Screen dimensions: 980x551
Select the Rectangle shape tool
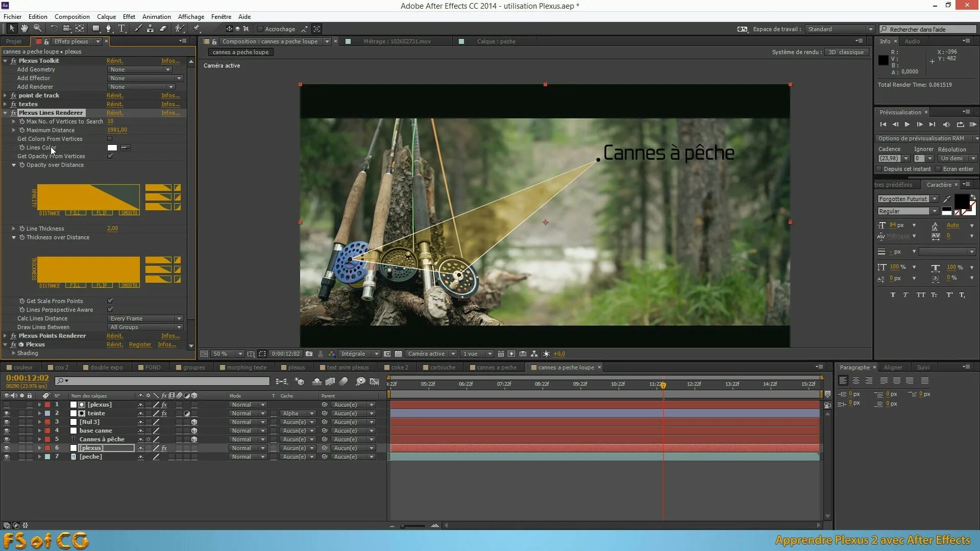coord(95,29)
